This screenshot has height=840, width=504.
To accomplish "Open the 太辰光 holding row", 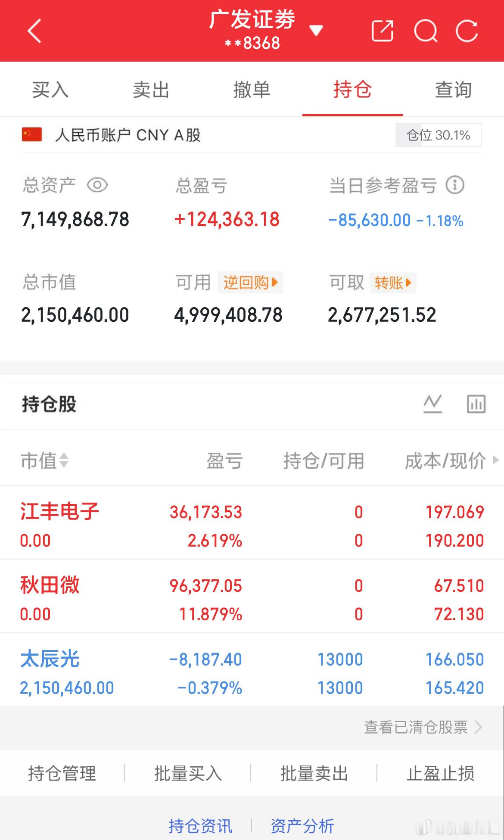I will tap(252, 670).
